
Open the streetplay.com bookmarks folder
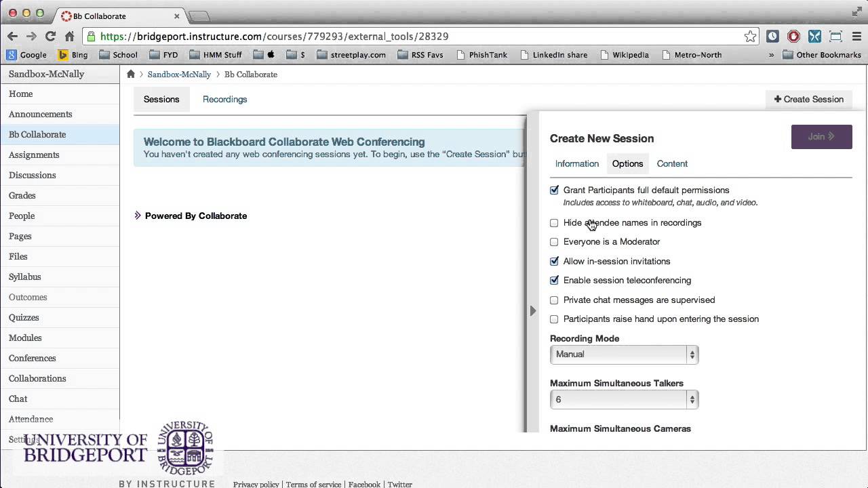pos(351,55)
